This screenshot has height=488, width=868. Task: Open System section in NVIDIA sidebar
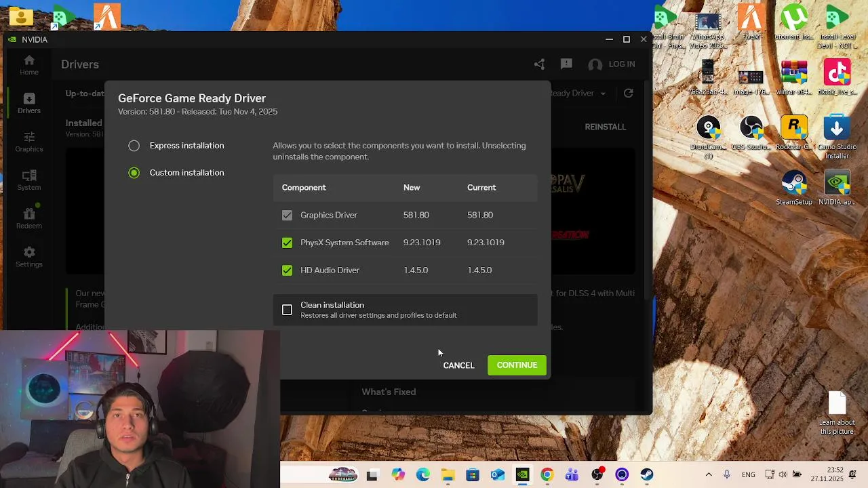(x=29, y=180)
